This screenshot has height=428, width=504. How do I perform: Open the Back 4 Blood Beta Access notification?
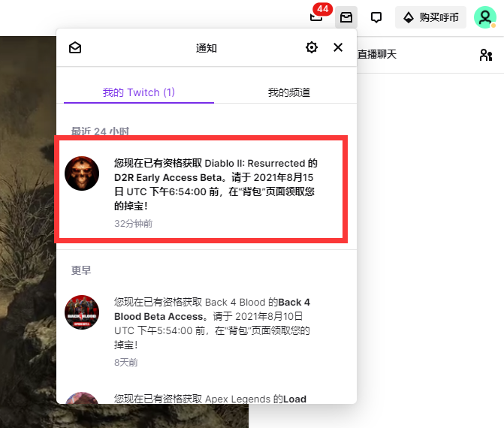(x=207, y=331)
